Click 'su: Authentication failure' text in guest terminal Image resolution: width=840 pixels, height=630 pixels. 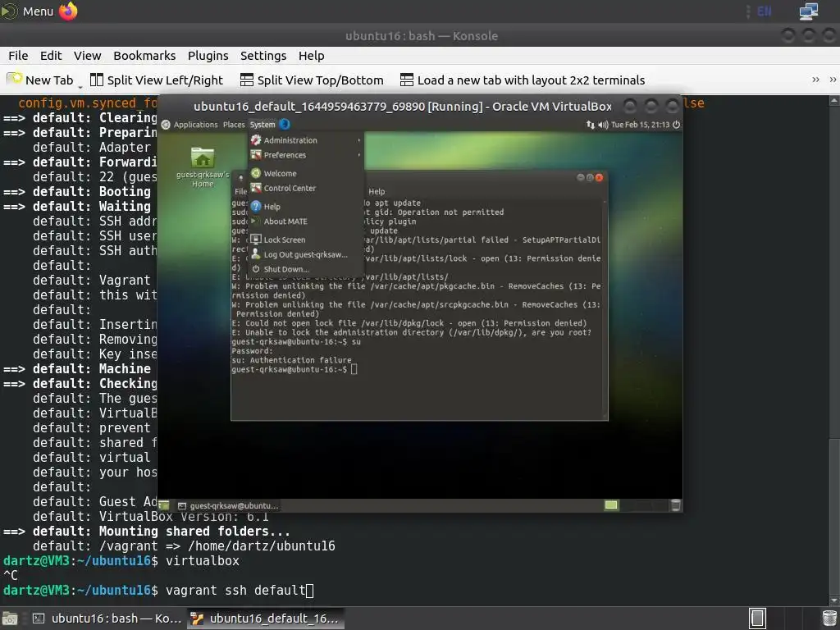[x=291, y=360]
